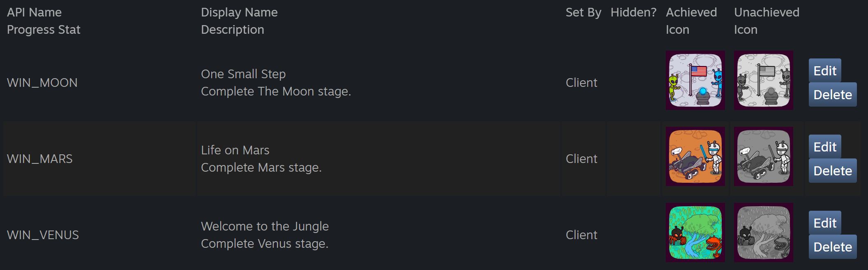Click the Life on Mars display name
Screen dimensions: 868x270
point(235,150)
